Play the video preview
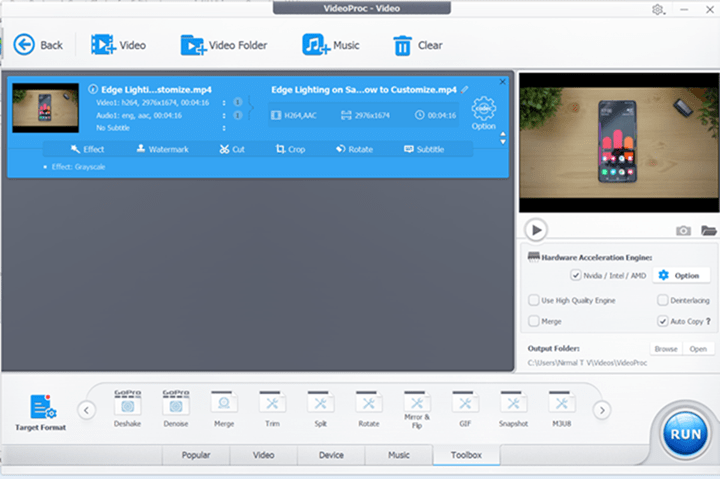Image resolution: width=720 pixels, height=479 pixels. tap(536, 230)
